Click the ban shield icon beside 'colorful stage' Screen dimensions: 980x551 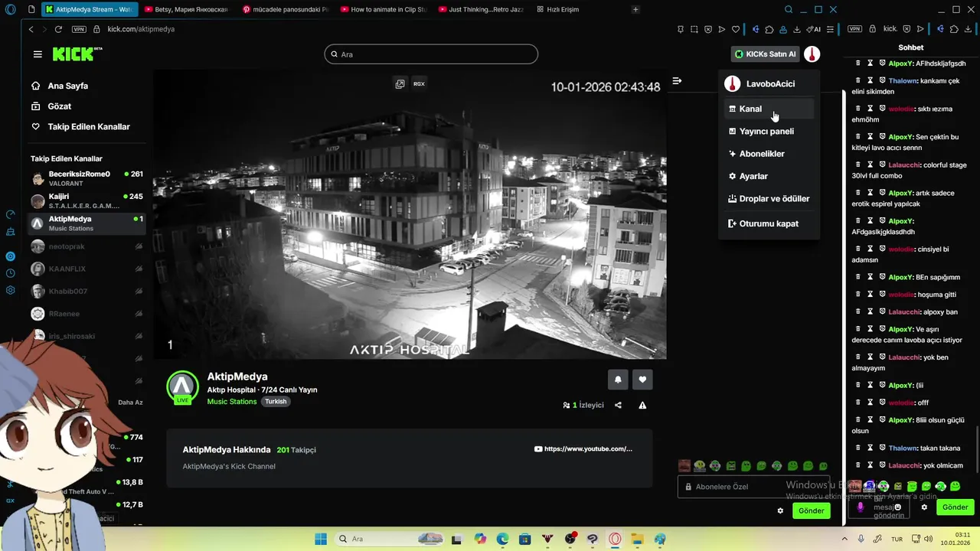[882, 165]
